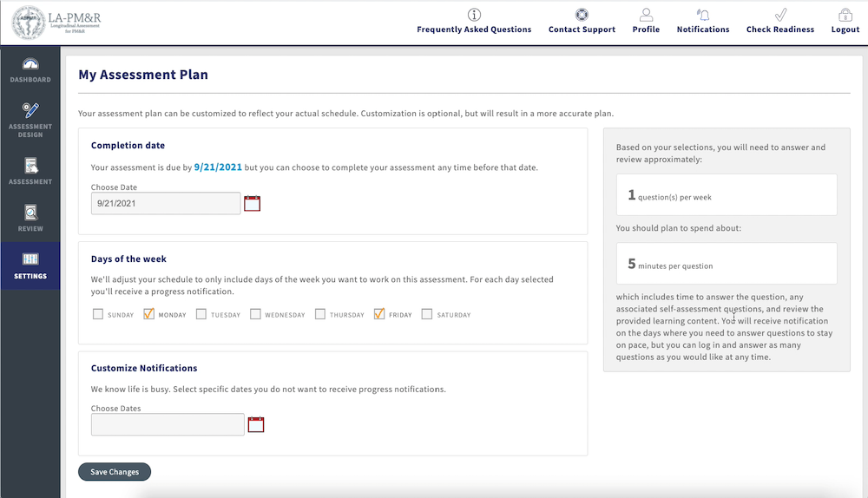Click the Contact Support lifebuoy icon
This screenshot has width=868, height=498.
582,15
